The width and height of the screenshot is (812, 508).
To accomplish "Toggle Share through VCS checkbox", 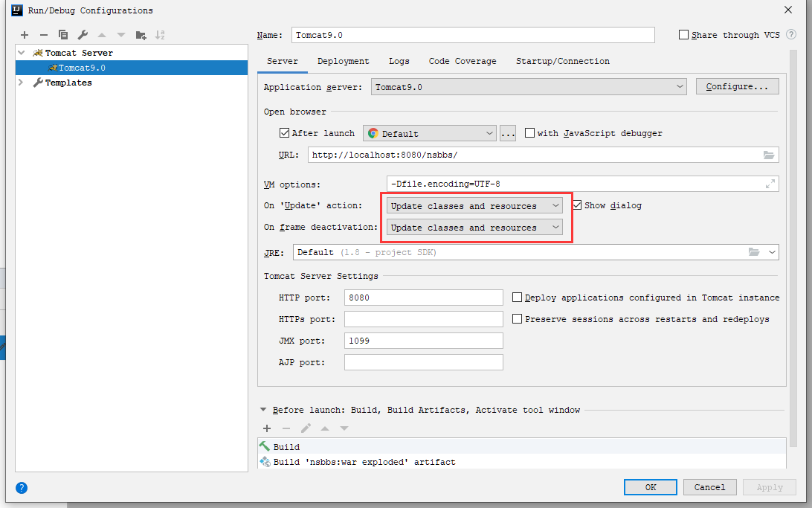I will coord(683,35).
